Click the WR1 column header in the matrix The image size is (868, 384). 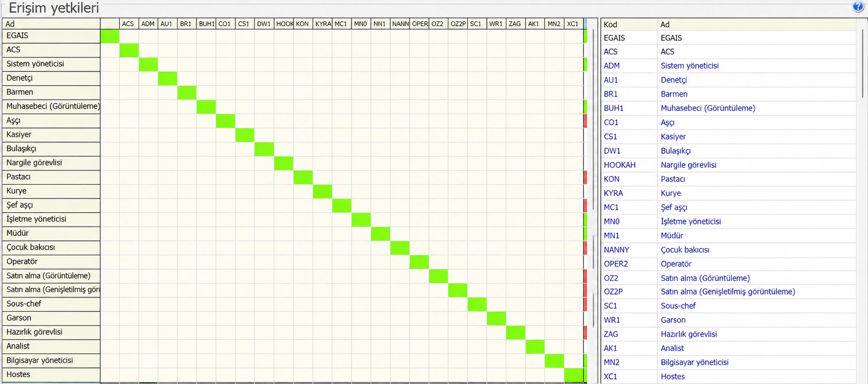coord(496,24)
